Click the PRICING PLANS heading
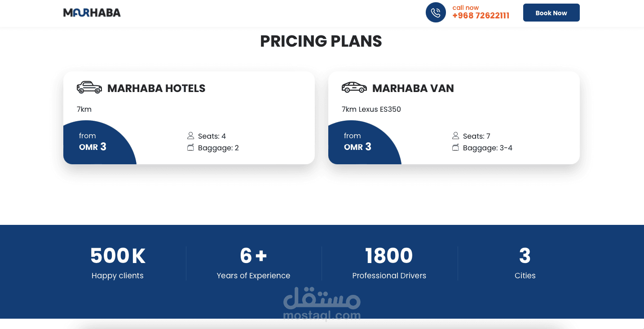Image resolution: width=644 pixels, height=329 pixels. [x=321, y=41]
